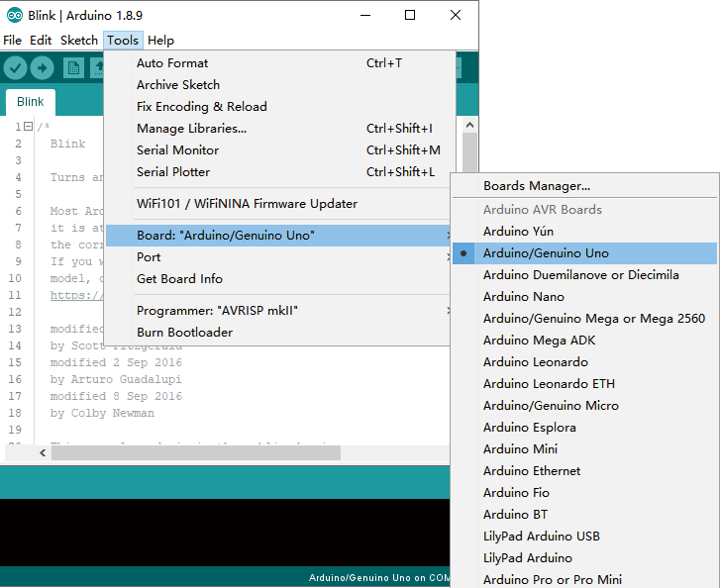Pick Arduino Pro or Pro Mini board
Viewport: 720px width, 588px height.
[584, 580]
